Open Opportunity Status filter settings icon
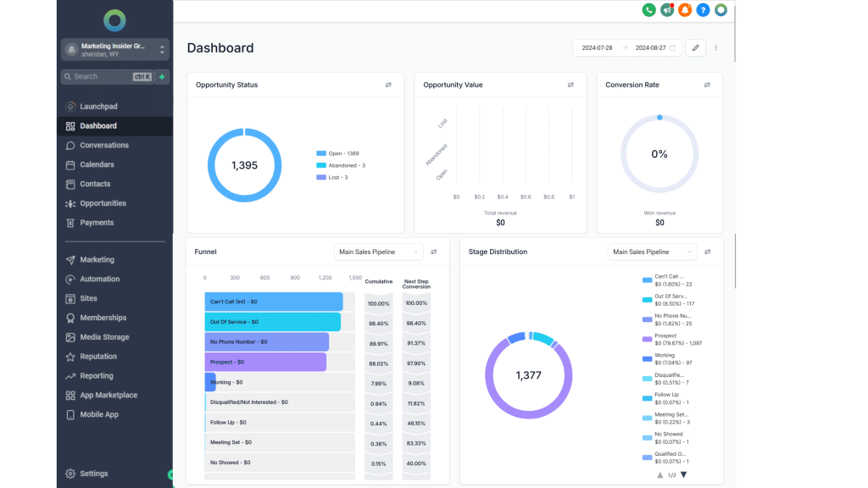This screenshot has width=868, height=488. click(388, 85)
